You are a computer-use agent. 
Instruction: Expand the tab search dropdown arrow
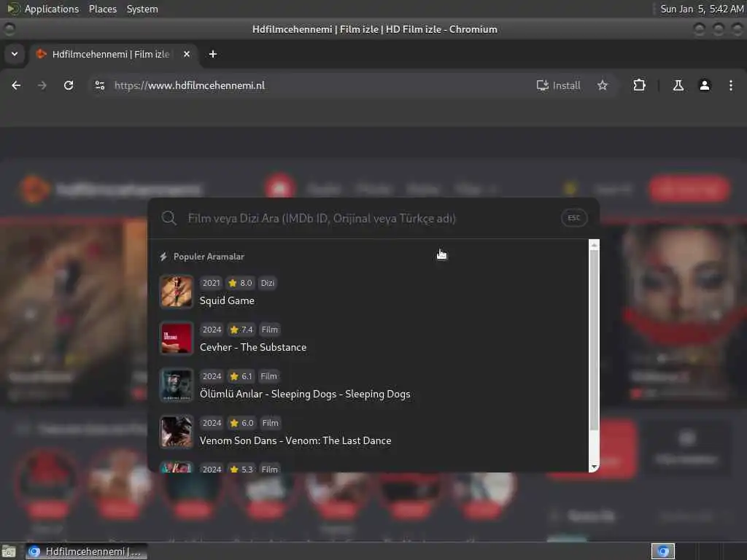pyautogui.click(x=15, y=54)
